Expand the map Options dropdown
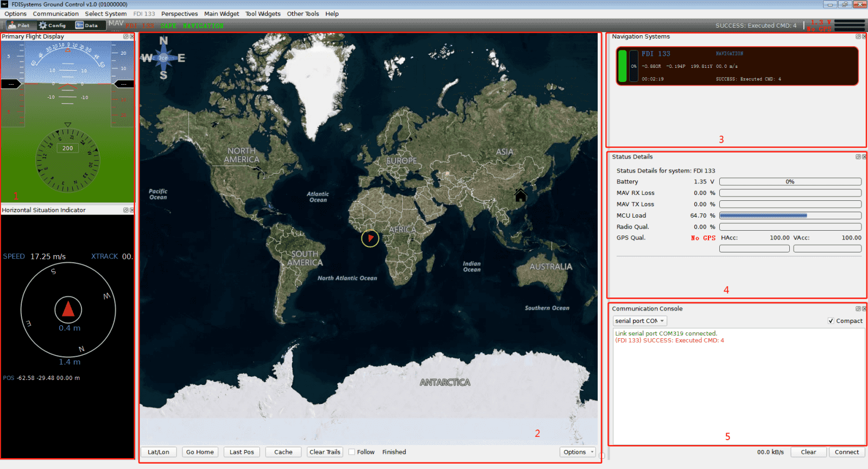Image resolution: width=868 pixels, height=469 pixels. click(x=578, y=452)
